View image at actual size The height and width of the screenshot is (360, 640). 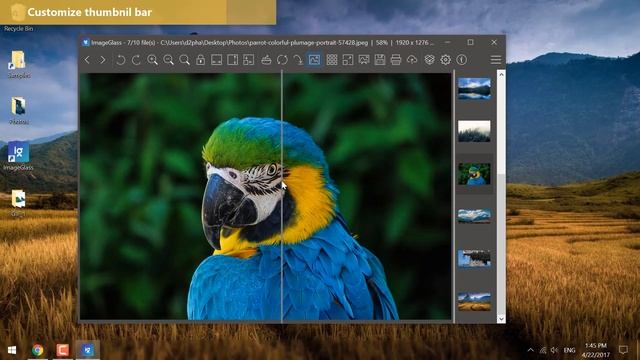(x=184, y=60)
